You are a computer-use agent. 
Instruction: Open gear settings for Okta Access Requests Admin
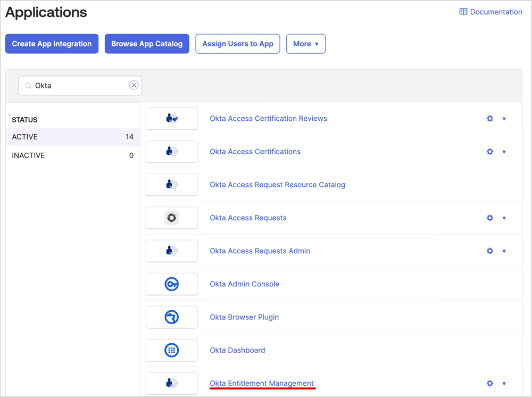490,251
